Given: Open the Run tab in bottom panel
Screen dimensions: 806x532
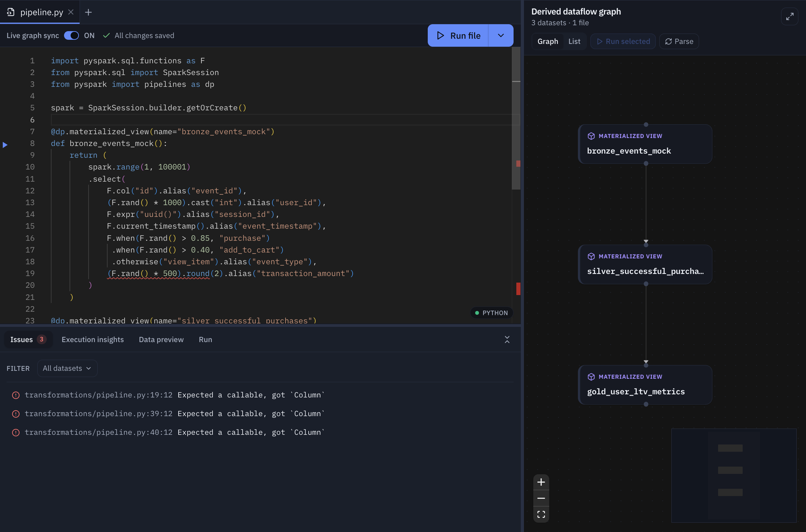Looking at the screenshot, I should pos(206,340).
